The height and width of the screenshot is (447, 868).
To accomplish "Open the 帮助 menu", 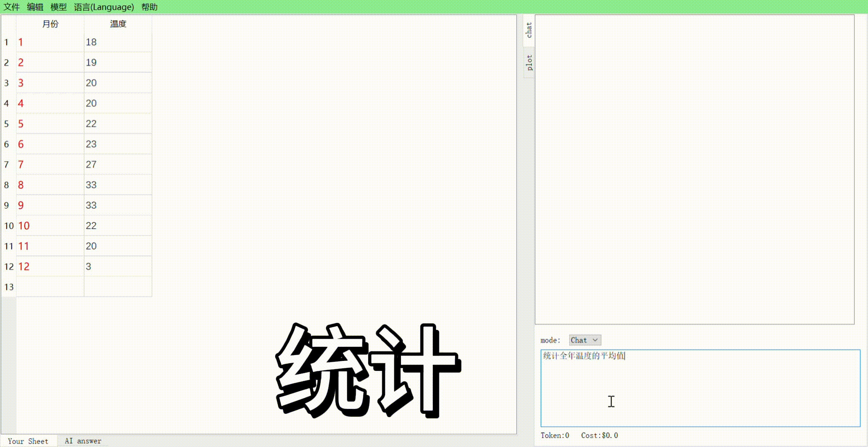I will pos(149,7).
